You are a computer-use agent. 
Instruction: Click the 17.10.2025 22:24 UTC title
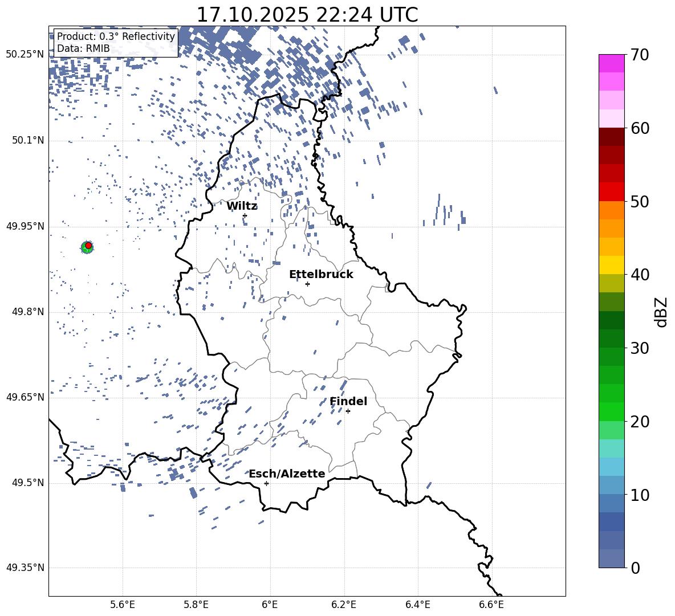pos(307,15)
